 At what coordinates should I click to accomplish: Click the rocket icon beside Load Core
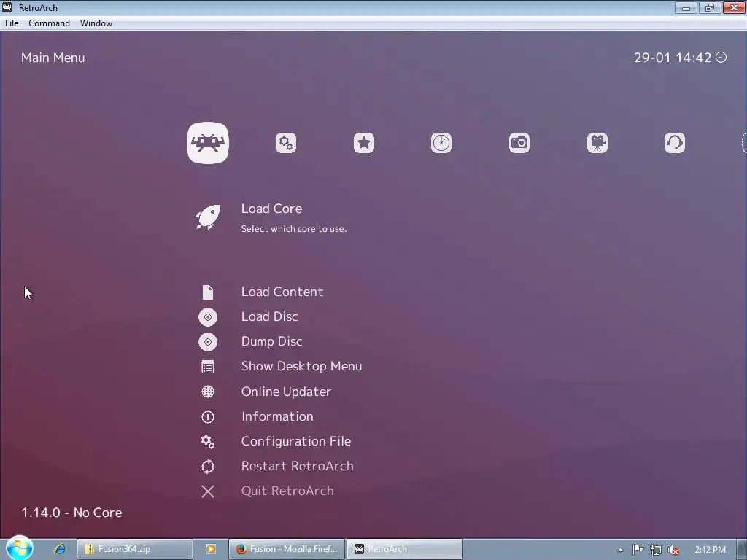click(x=208, y=217)
